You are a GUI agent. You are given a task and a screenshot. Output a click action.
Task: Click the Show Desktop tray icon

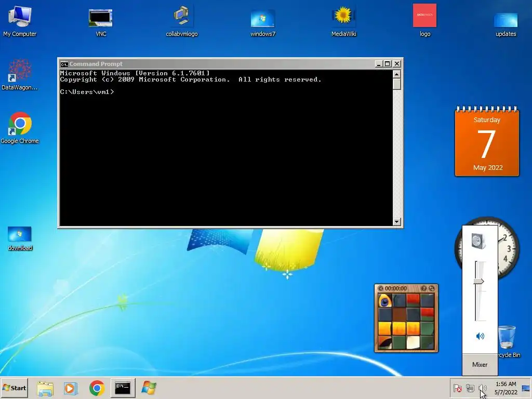point(526,388)
